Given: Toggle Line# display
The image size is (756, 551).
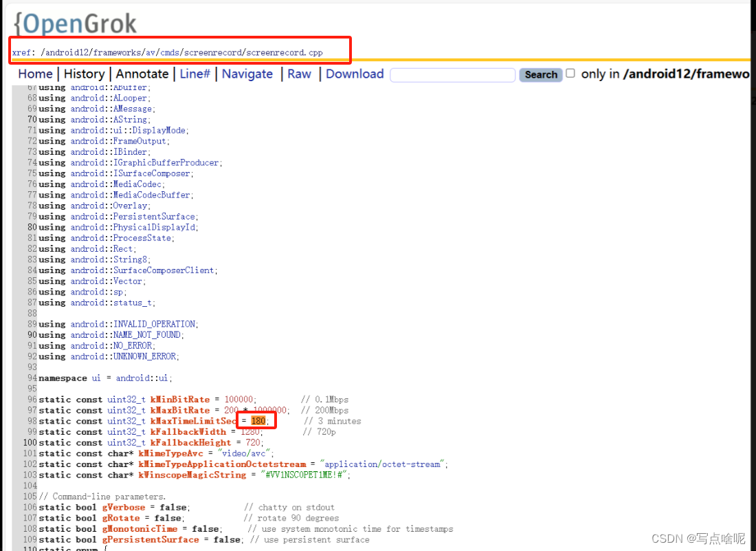Looking at the screenshot, I should click(195, 74).
